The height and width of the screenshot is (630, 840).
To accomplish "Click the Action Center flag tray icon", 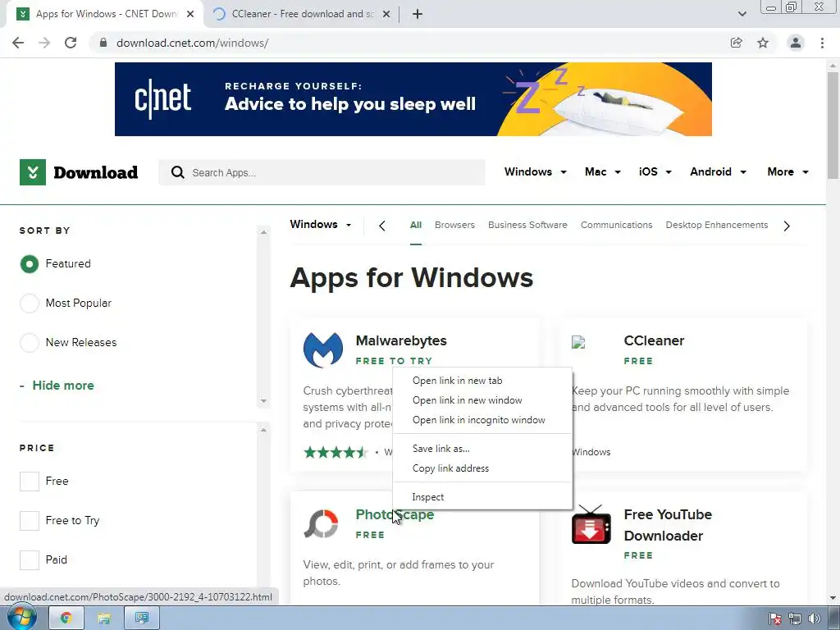I will coord(774,619).
